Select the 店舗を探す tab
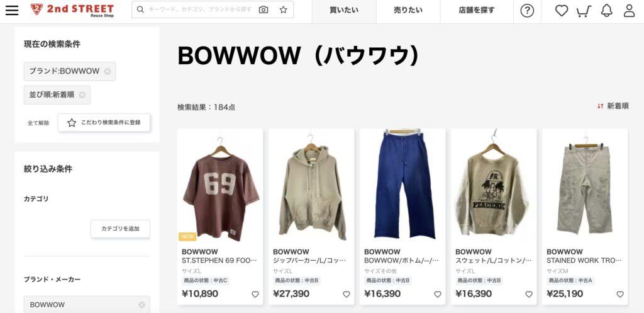Screen dimensions: 644x313 coord(477,10)
